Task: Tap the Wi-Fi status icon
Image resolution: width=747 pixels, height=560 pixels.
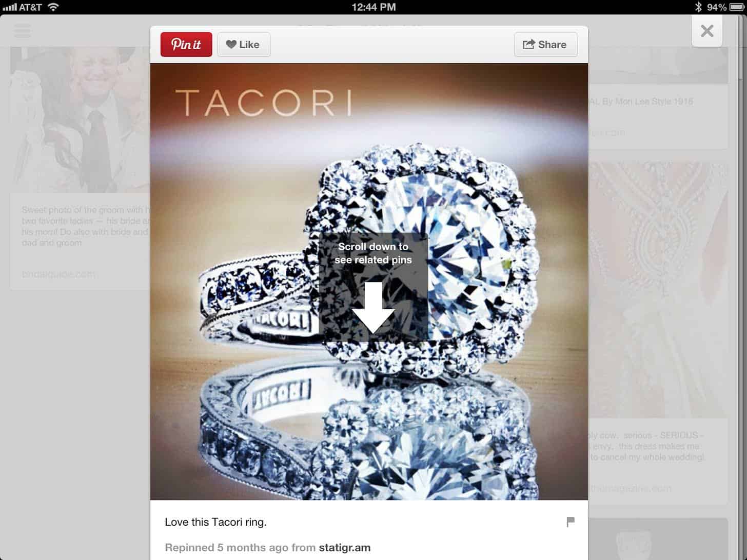Action: pyautogui.click(x=53, y=7)
